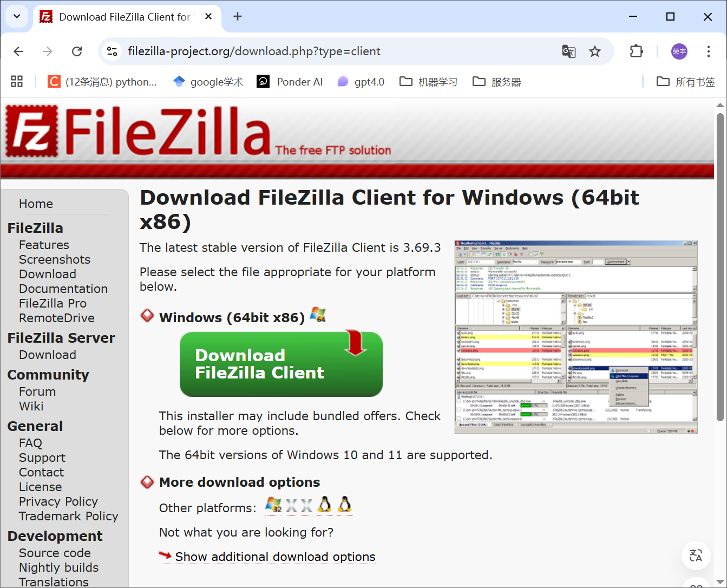Open the License link
Screen dimensions: 727x588
click(x=41, y=487)
